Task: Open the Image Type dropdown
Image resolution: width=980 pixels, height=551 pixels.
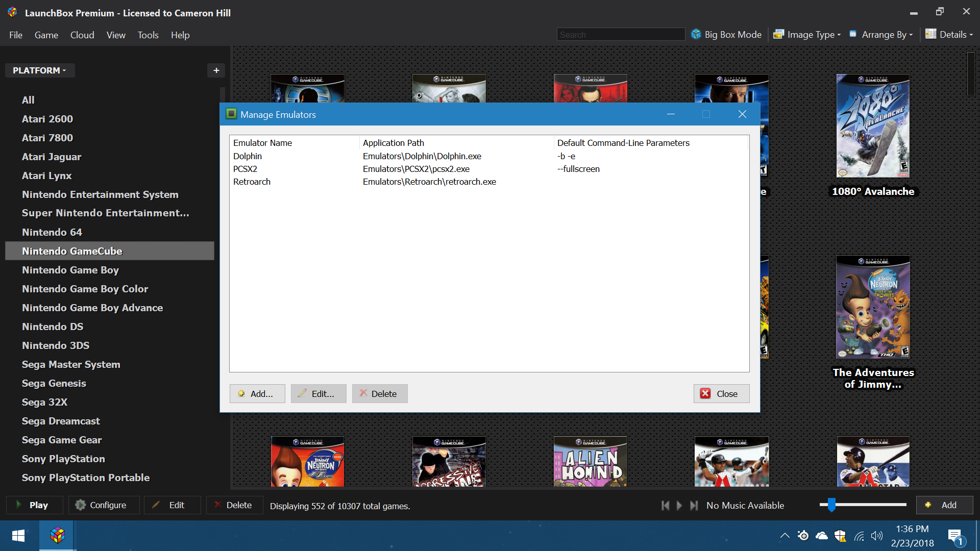Action: coord(807,35)
